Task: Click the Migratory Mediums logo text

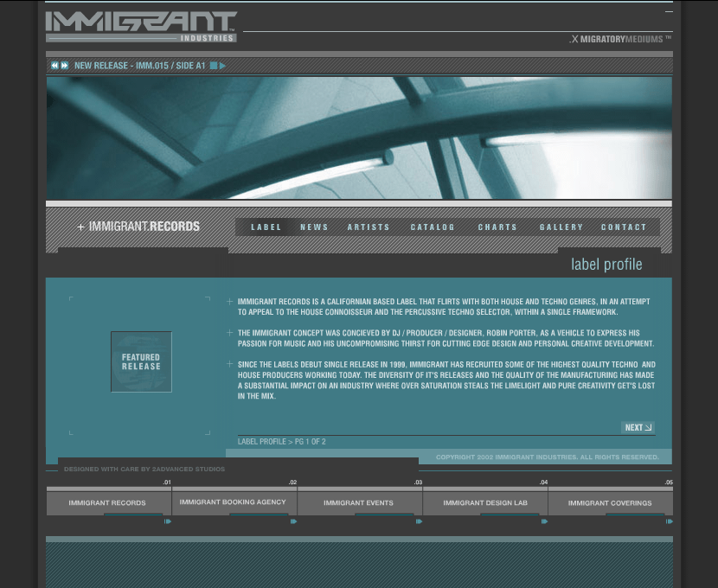Action: coord(620,39)
